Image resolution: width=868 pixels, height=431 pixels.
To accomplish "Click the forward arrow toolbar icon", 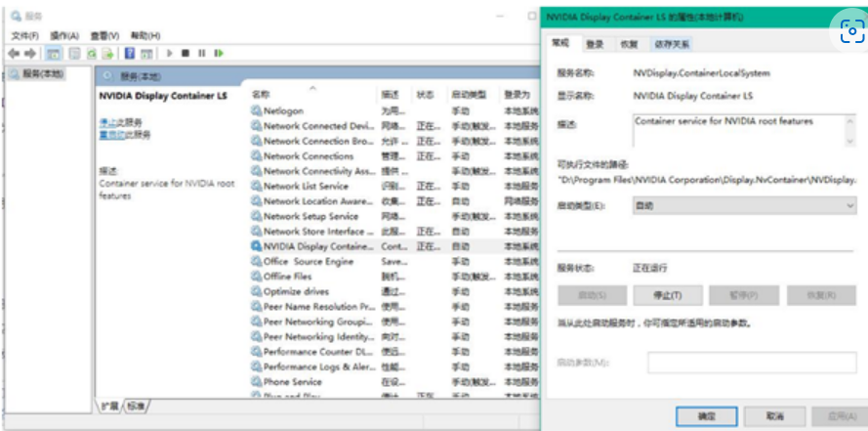I will [31, 53].
